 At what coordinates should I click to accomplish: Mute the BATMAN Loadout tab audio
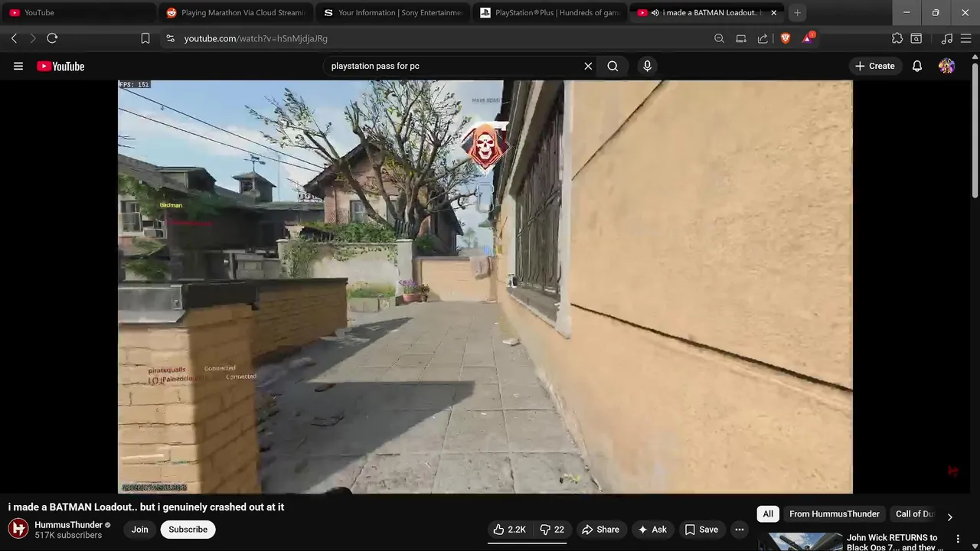(655, 12)
